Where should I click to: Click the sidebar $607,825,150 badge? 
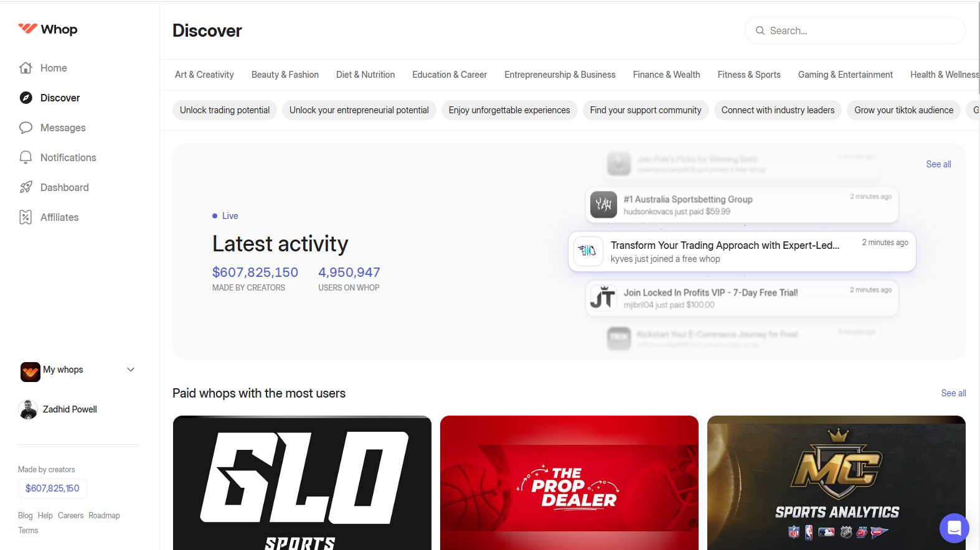coord(52,488)
